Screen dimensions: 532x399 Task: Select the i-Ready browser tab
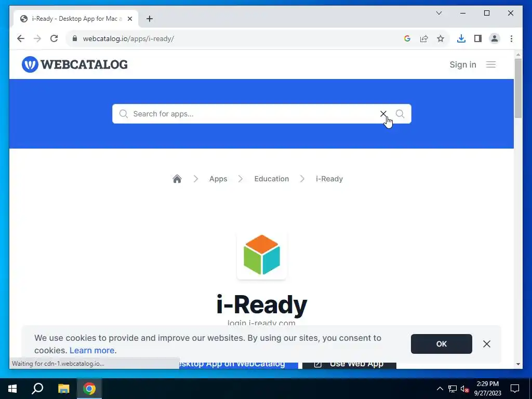click(76, 19)
